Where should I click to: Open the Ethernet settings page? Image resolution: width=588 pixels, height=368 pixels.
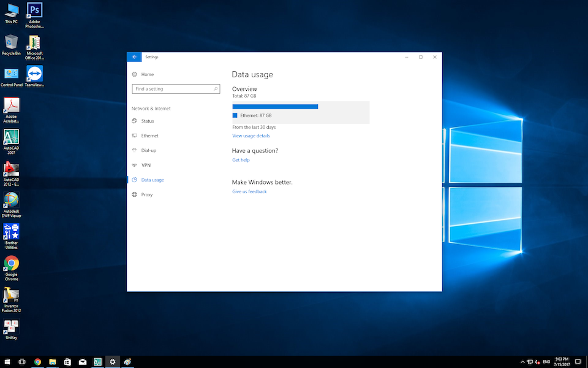coord(149,136)
